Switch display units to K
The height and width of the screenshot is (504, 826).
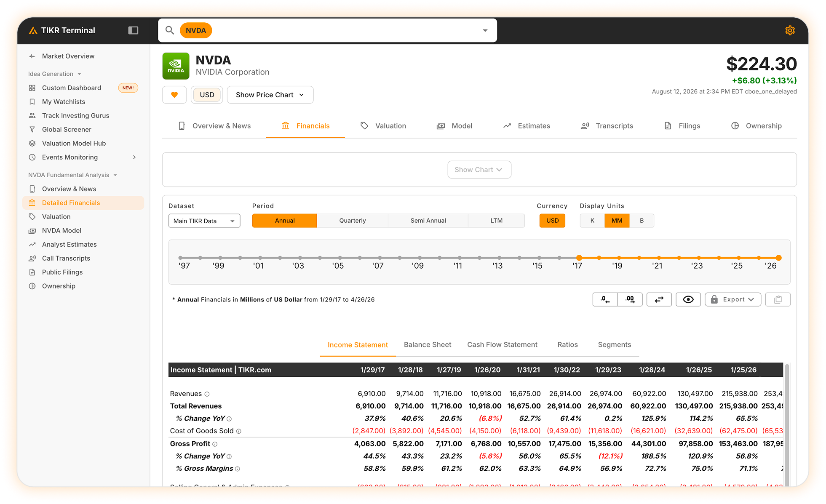tap(592, 221)
